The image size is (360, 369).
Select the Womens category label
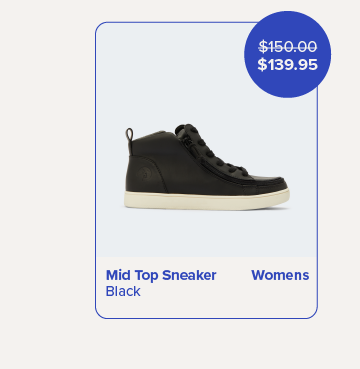(280, 275)
